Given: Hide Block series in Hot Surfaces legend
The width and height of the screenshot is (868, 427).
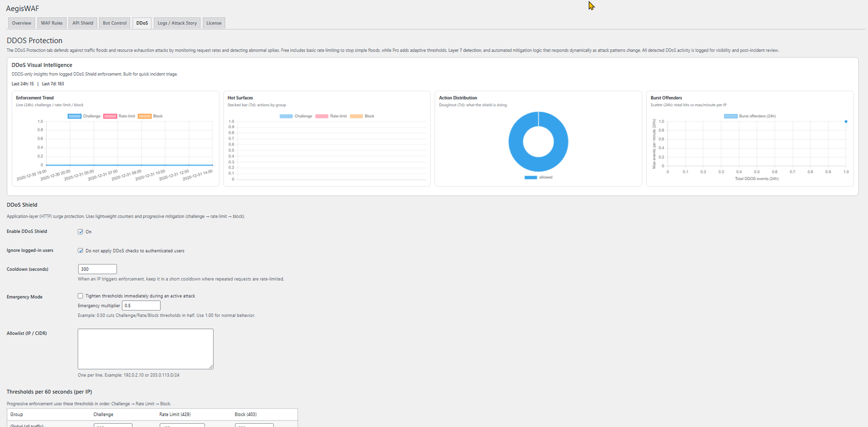Looking at the screenshot, I should click(x=356, y=116).
